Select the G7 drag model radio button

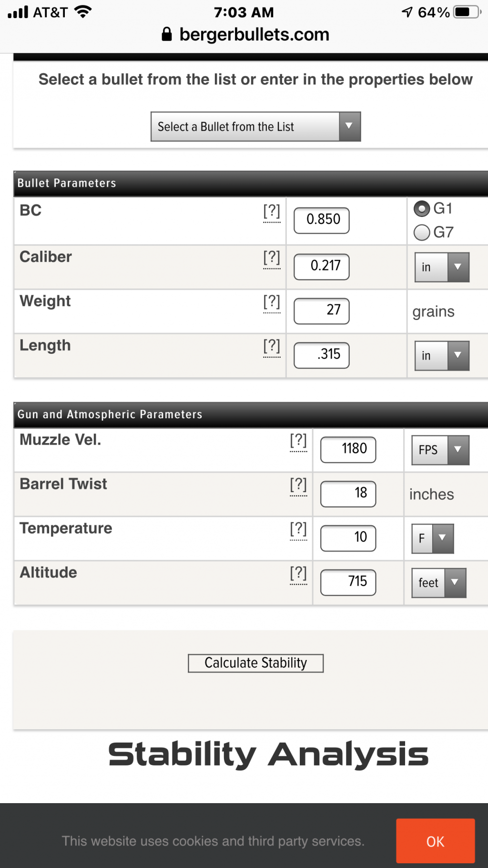[422, 233]
